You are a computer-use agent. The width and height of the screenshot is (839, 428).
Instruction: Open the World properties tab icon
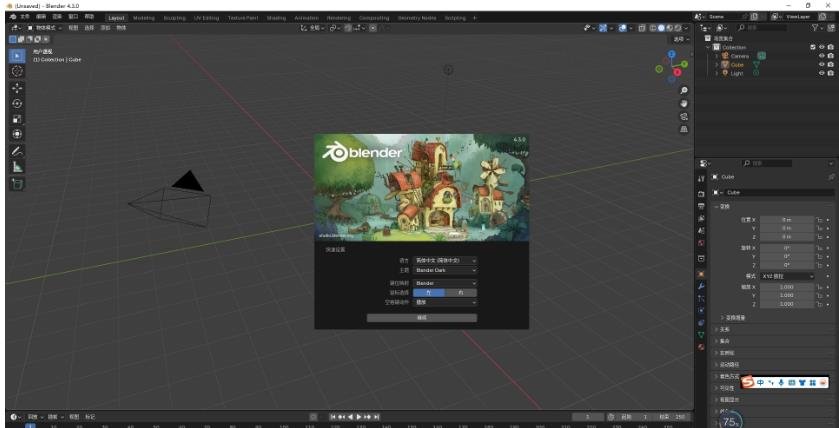pos(701,243)
